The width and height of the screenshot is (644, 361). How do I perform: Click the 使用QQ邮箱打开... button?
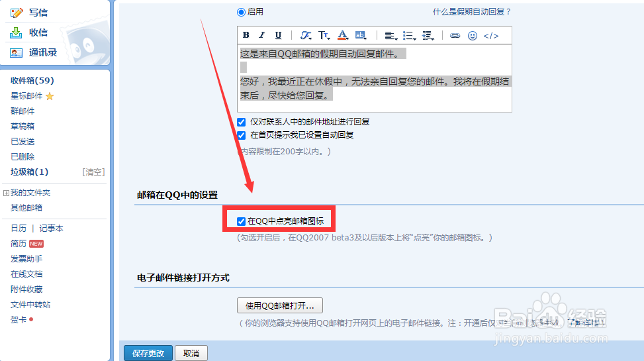280,305
